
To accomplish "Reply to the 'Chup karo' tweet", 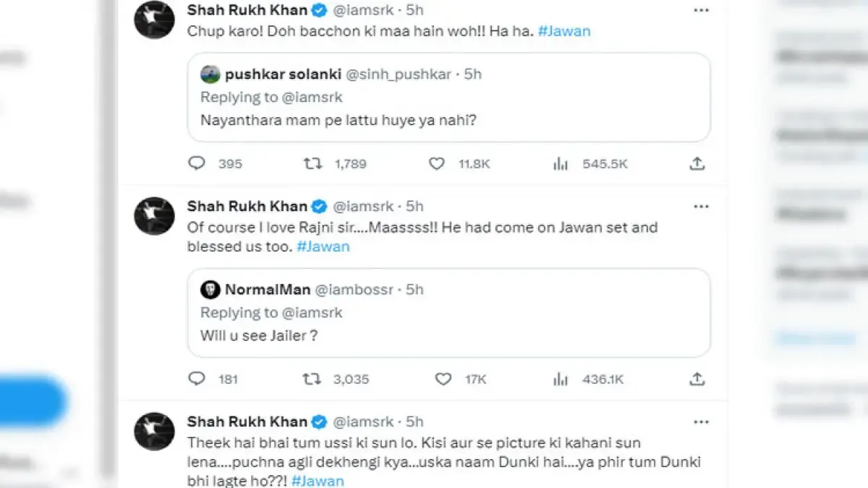I will (197, 163).
